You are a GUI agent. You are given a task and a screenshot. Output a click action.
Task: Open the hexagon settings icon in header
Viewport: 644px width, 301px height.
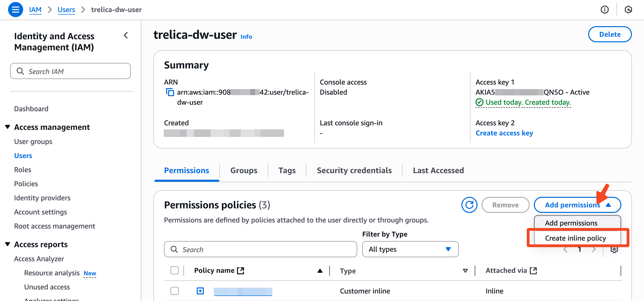628,10
